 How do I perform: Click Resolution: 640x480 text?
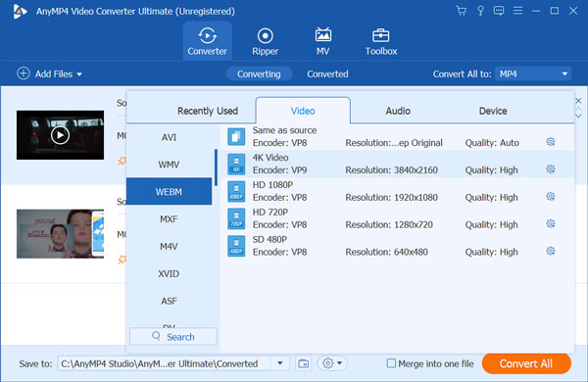click(x=386, y=253)
